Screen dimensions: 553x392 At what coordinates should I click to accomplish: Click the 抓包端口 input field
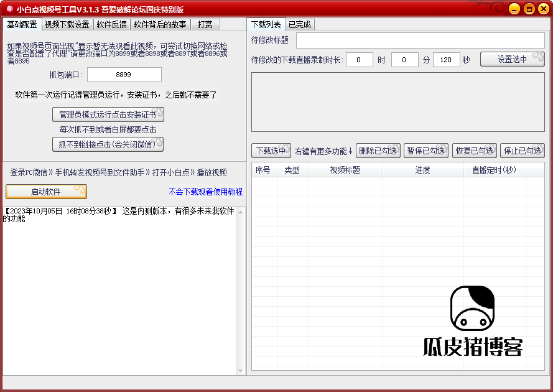[124, 75]
